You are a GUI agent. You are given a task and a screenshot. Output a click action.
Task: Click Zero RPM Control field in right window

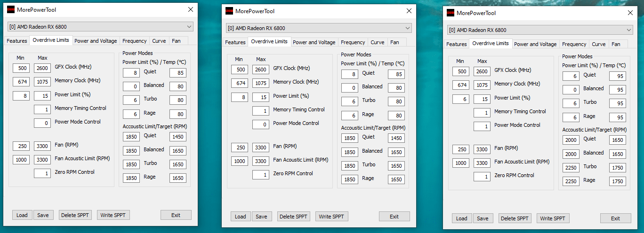(x=482, y=177)
